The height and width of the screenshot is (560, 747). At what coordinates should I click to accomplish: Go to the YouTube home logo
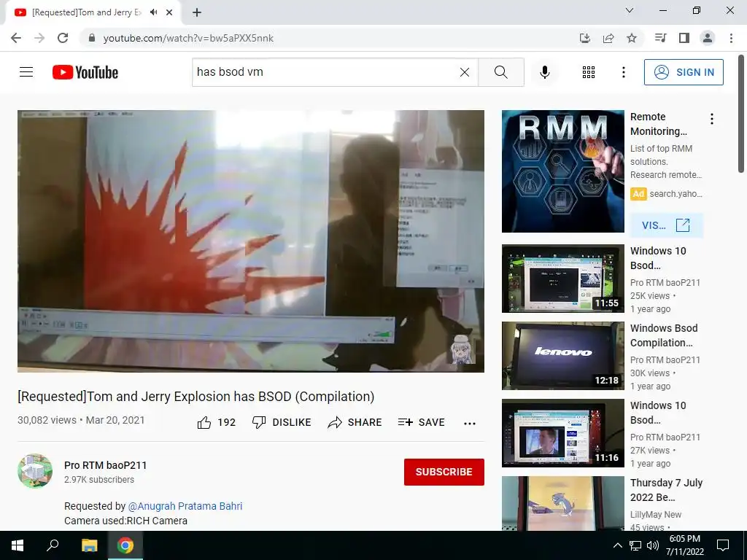(x=85, y=72)
